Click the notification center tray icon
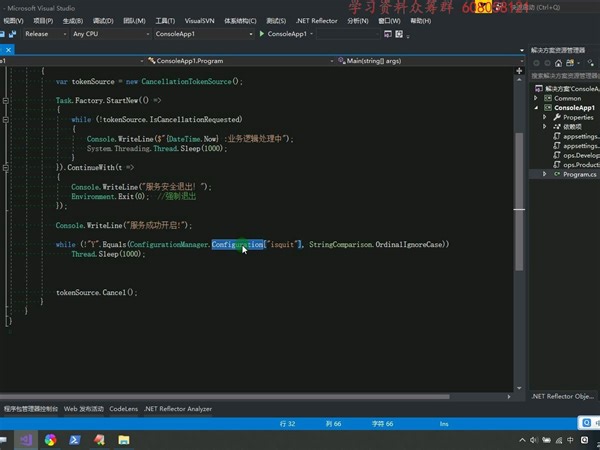The image size is (600, 450). point(585,440)
